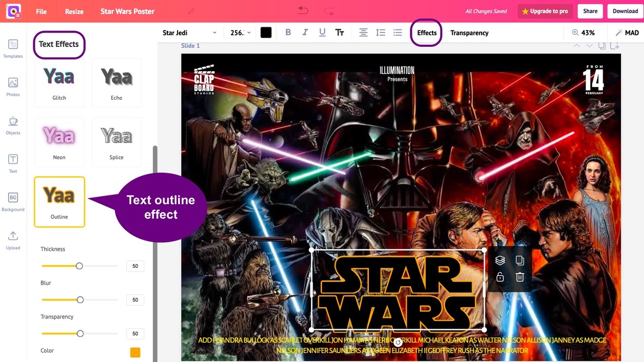
Task: Open the orange outline Color swatch
Action: pos(135,352)
